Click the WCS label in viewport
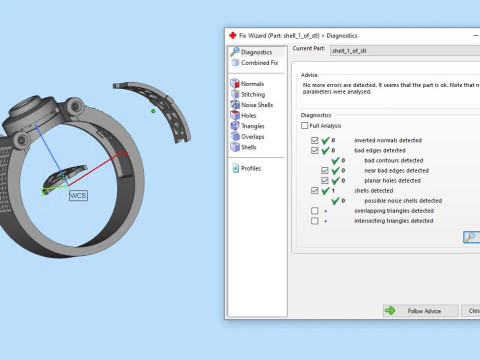 78,195
